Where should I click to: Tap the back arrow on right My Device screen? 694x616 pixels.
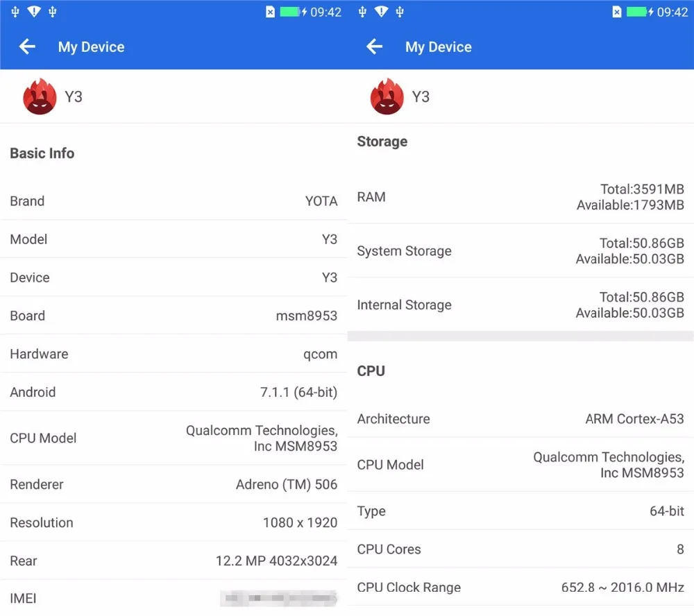click(375, 46)
